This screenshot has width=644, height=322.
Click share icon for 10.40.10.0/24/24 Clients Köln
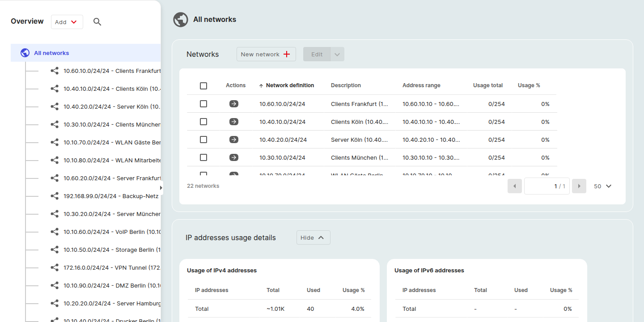[55, 89]
